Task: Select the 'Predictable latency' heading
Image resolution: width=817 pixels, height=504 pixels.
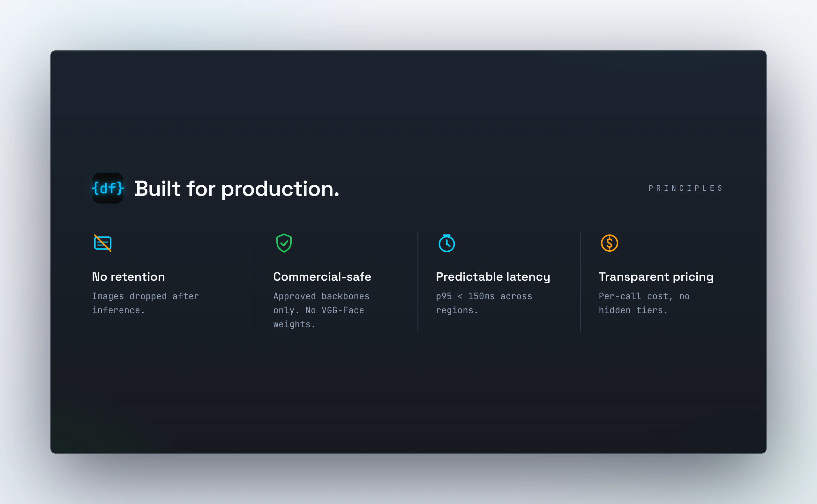Action: (x=493, y=277)
